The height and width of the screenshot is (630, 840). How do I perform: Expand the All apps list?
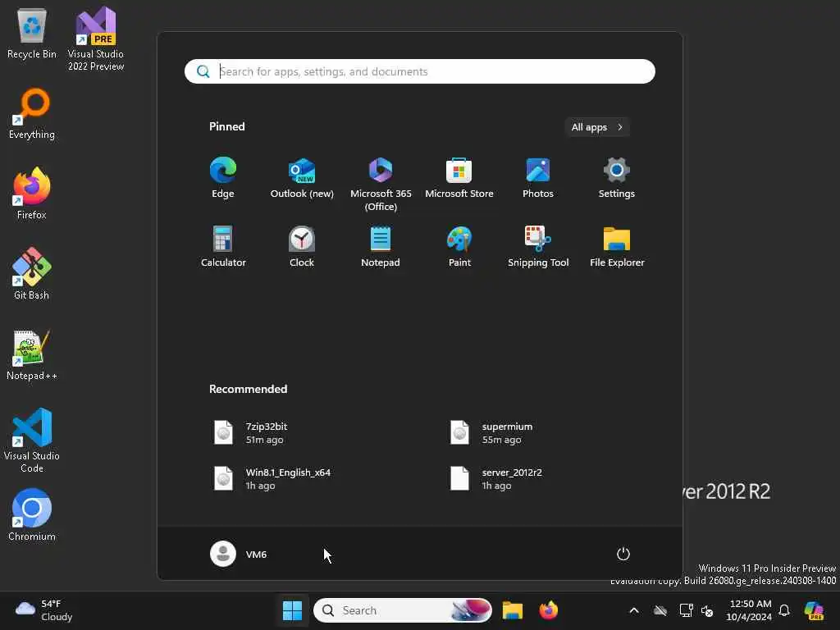[597, 127]
